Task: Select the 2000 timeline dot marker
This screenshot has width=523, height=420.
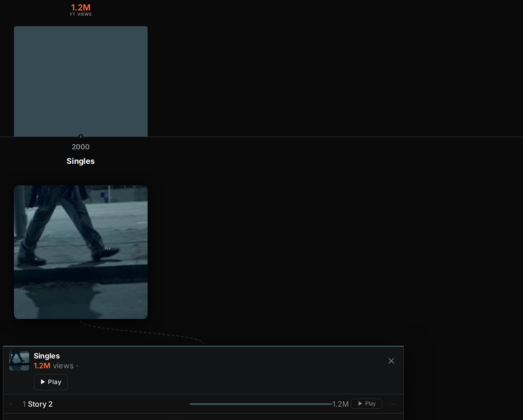Action: (81, 136)
